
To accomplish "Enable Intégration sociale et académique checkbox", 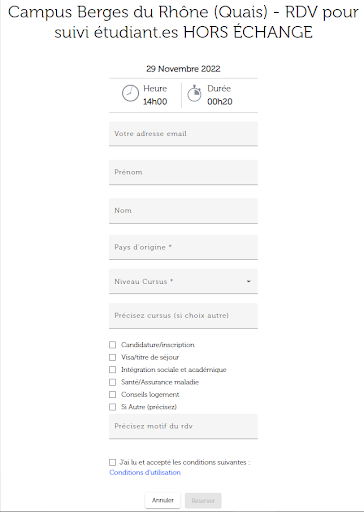I will pyautogui.click(x=113, y=370).
